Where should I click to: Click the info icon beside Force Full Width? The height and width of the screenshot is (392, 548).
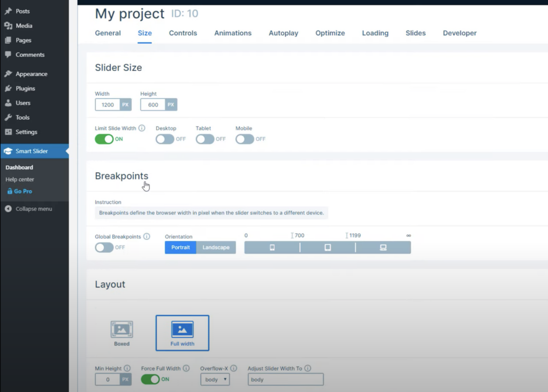[186, 368]
